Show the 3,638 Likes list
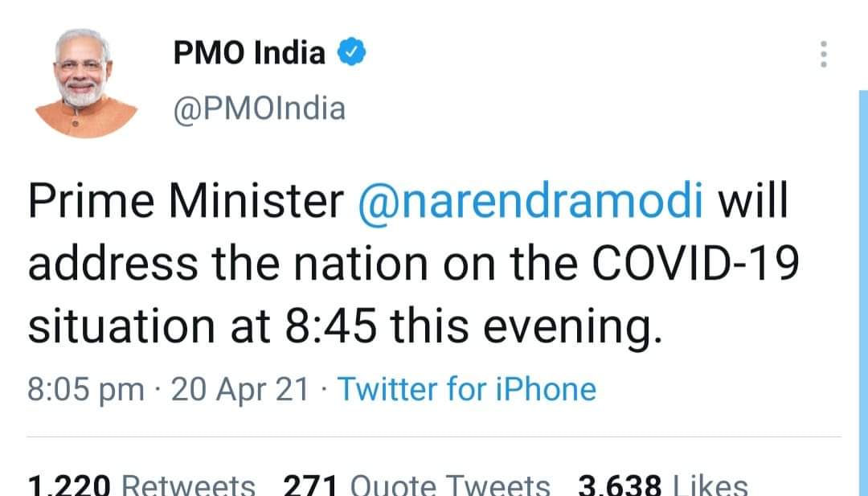The image size is (868, 496). 662,485
